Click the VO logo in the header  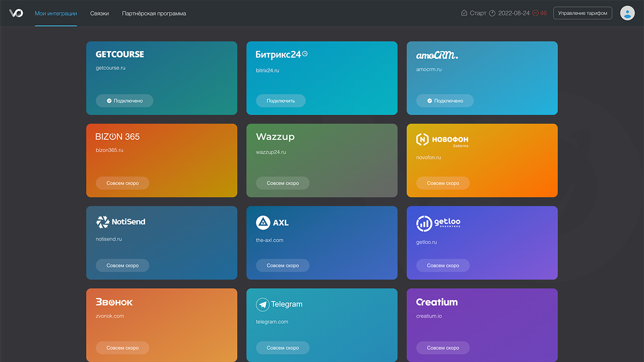click(x=16, y=13)
